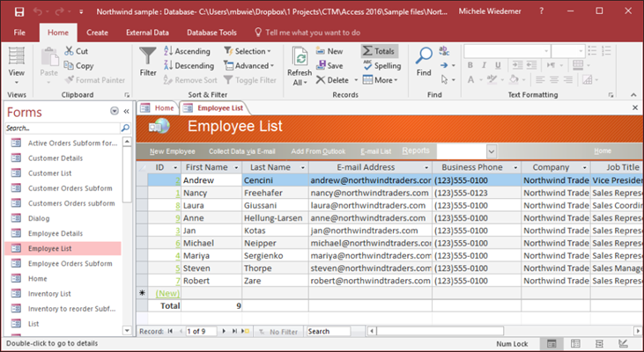Click New Employee link in form

click(172, 151)
